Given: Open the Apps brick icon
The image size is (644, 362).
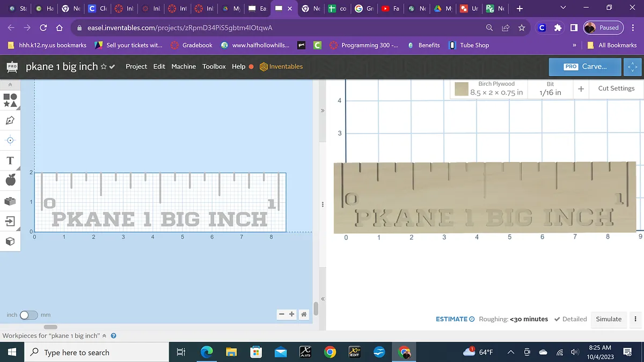Looking at the screenshot, I should point(10,201).
